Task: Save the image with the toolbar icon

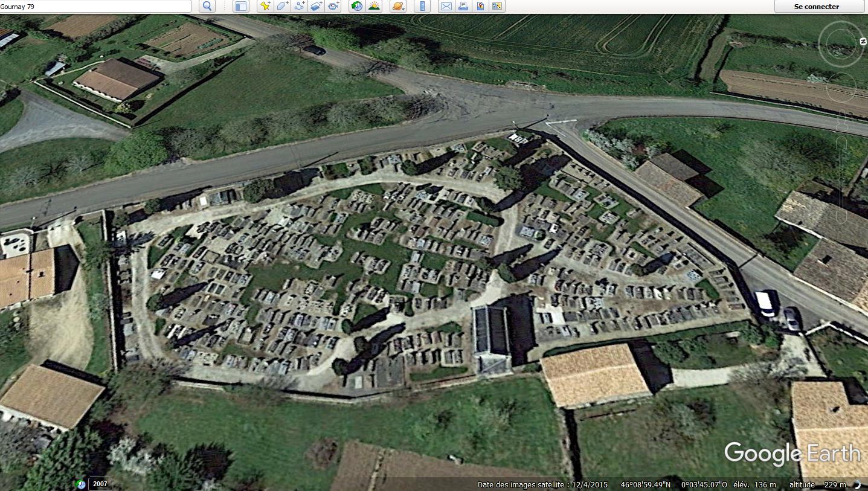Action: click(480, 7)
